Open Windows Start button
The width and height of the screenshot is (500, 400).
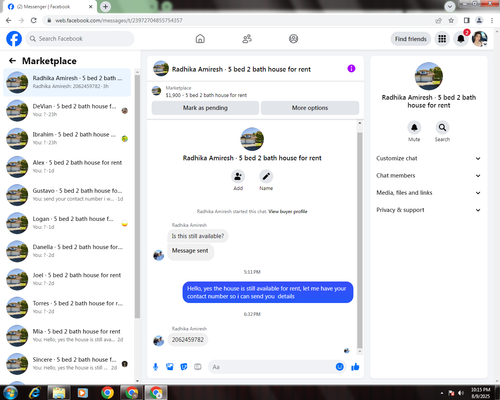(10, 393)
